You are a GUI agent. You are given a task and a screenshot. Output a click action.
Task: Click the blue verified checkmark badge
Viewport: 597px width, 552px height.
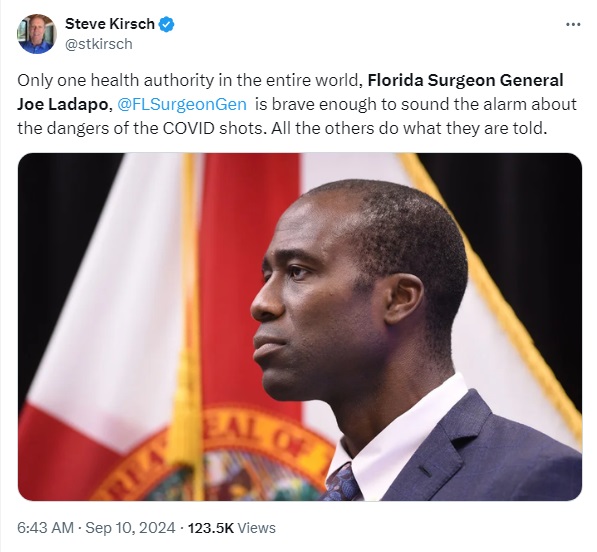click(166, 24)
